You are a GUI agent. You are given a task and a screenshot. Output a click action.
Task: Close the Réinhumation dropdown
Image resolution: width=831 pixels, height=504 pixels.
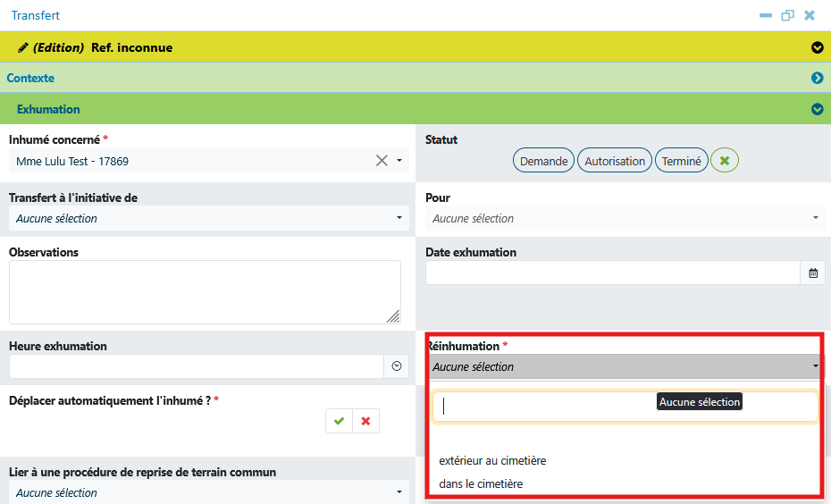625,366
